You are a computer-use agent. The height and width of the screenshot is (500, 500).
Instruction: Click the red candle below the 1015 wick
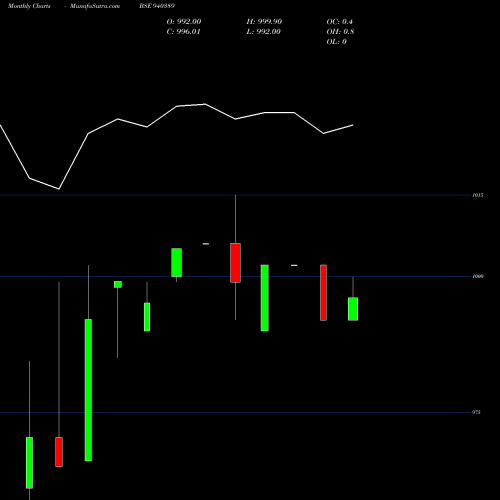235,263
